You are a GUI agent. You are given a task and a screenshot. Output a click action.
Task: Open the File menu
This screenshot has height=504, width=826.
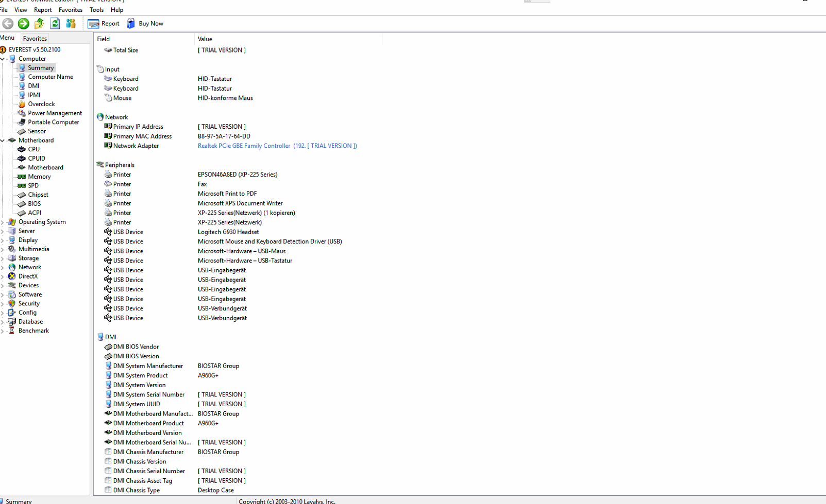coord(4,10)
